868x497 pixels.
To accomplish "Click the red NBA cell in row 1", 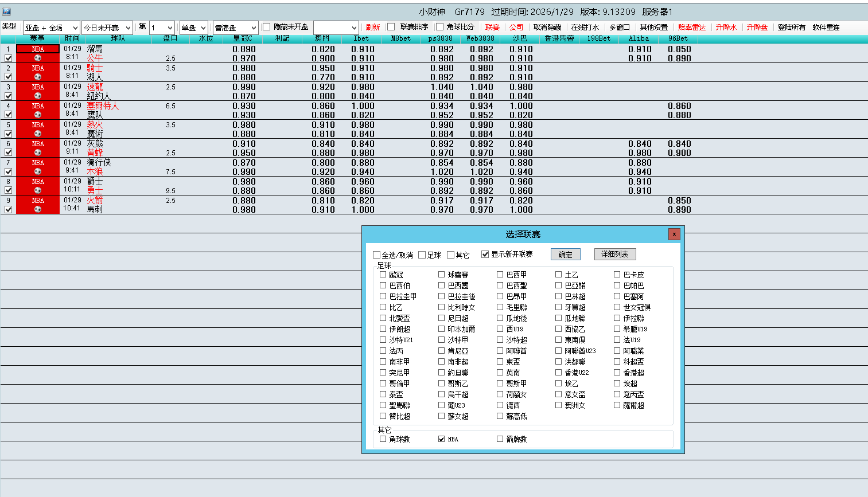I will click(38, 49).
